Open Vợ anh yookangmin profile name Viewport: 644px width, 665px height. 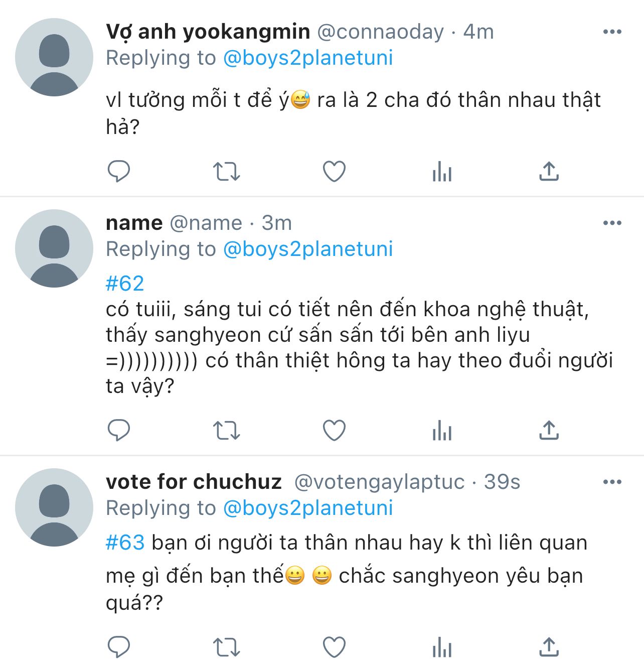pos(208,32)
